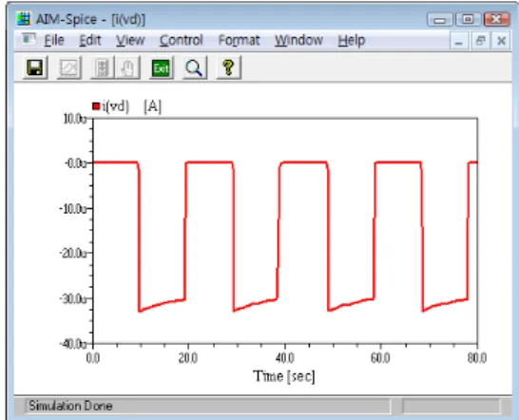Select the magnifying glass zoom tool
The height and width of the screenshot is (420, 519).
pos(195,67)
